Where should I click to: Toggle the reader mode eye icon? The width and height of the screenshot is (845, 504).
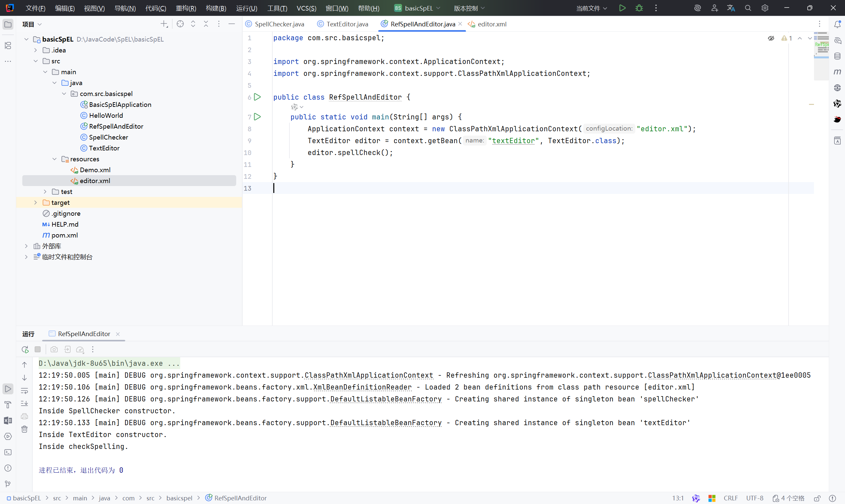coord(771,38)
